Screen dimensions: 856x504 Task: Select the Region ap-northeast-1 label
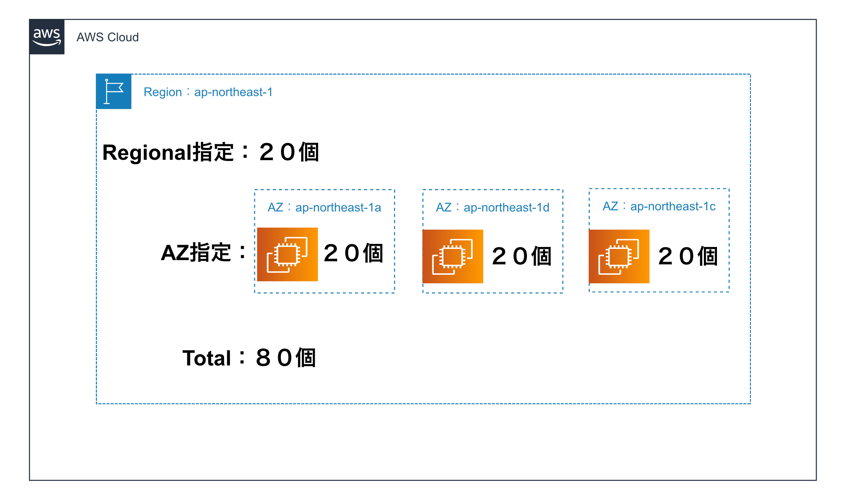[x=208, y=92]
